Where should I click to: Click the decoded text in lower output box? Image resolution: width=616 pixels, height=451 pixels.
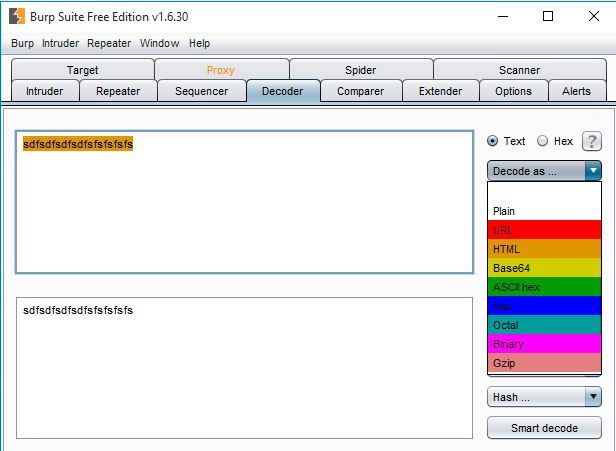(x=78, y=310)
